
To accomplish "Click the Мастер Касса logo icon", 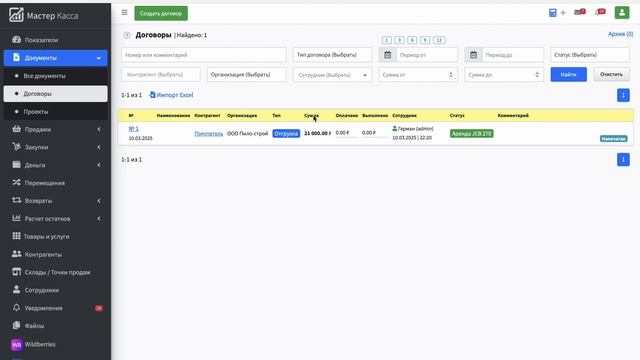I will coord(16,15).
